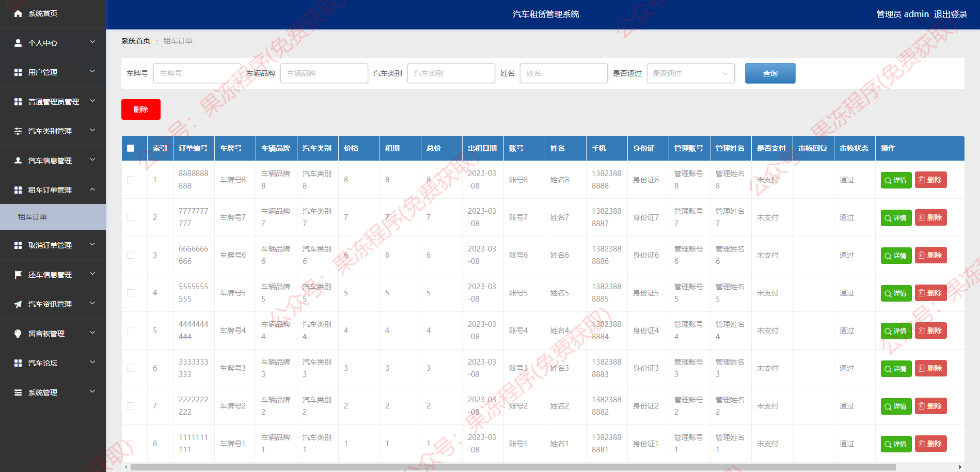Click the flag icon beside 还车信息管理
This screenshot has height=472, width=980.
click(x=18, y=275)
